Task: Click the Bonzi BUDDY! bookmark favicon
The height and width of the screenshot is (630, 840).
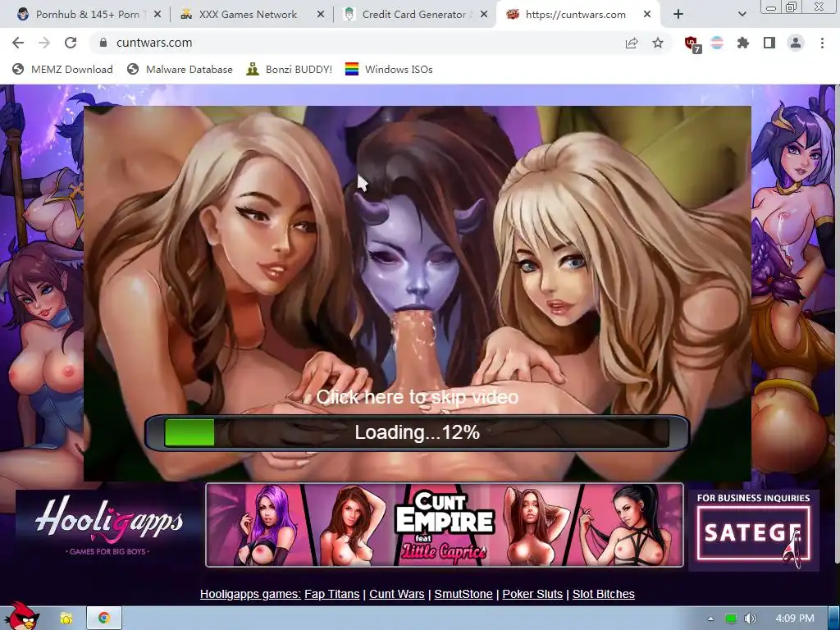Action: point(253,69)
